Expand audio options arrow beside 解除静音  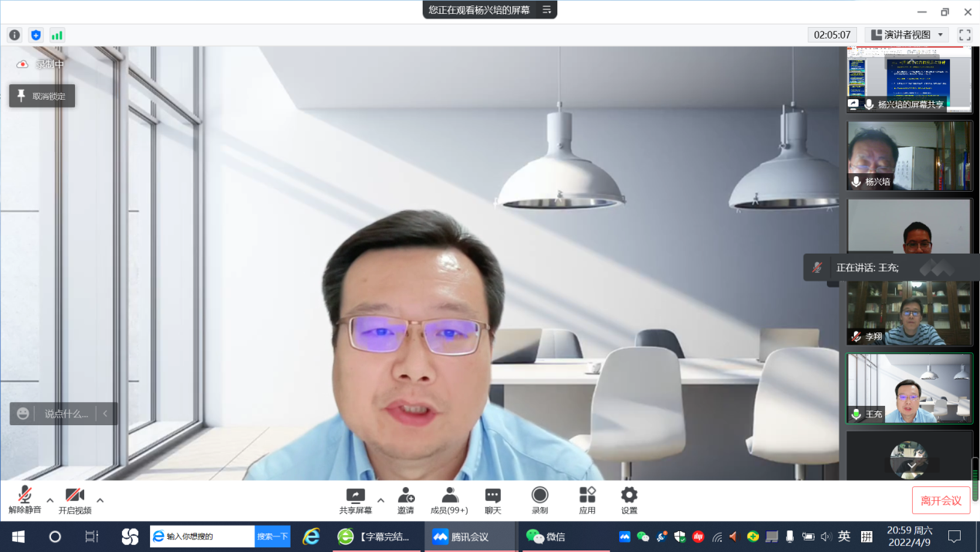pyautogui.click(x=50, y=500)
